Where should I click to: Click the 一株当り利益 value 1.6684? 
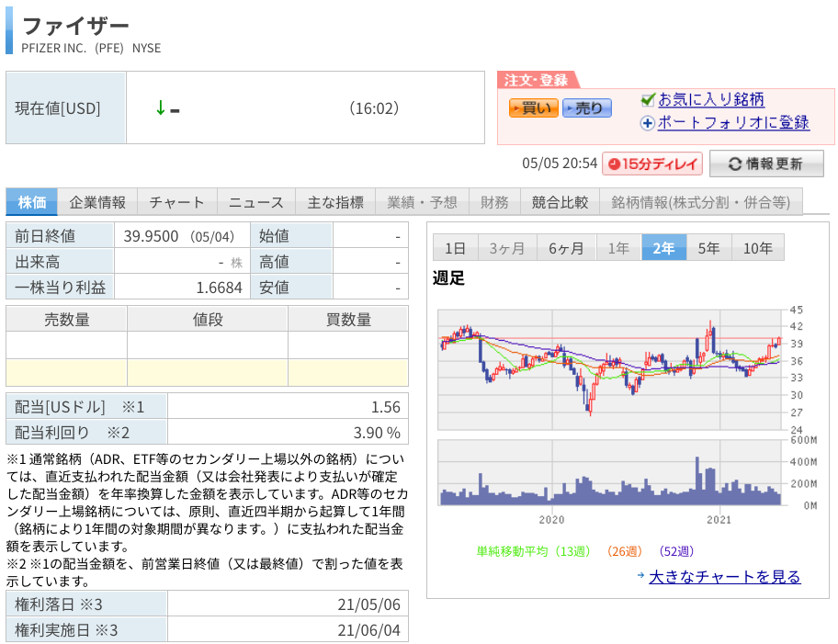[219, 288]
